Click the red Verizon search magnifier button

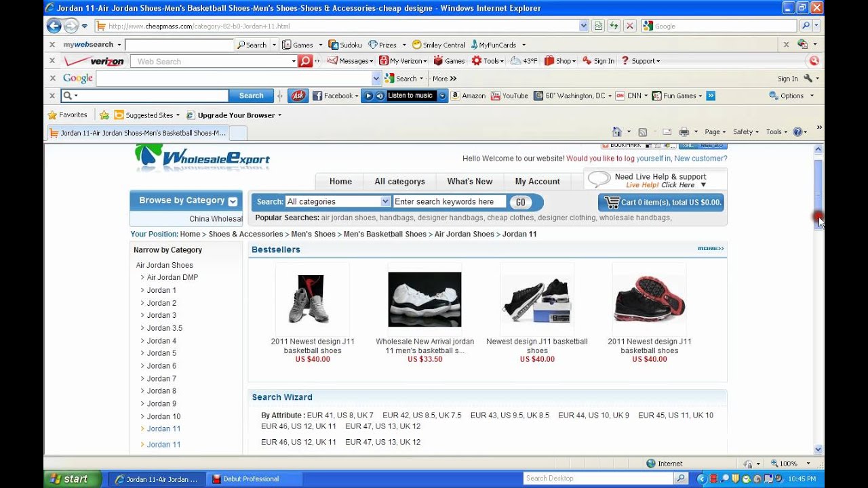coord(305,61)
